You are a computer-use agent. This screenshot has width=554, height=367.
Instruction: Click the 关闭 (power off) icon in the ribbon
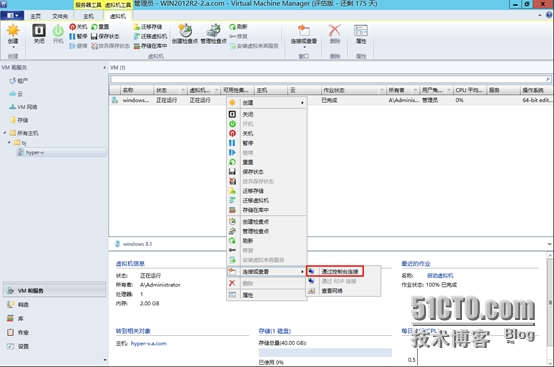[39, 31]
